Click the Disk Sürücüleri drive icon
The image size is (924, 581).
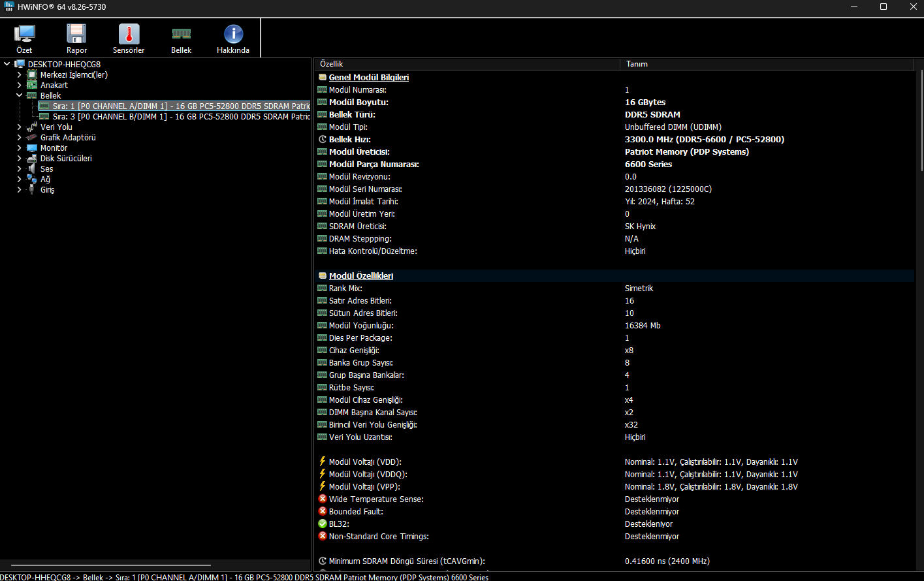(x=32, y=158)
